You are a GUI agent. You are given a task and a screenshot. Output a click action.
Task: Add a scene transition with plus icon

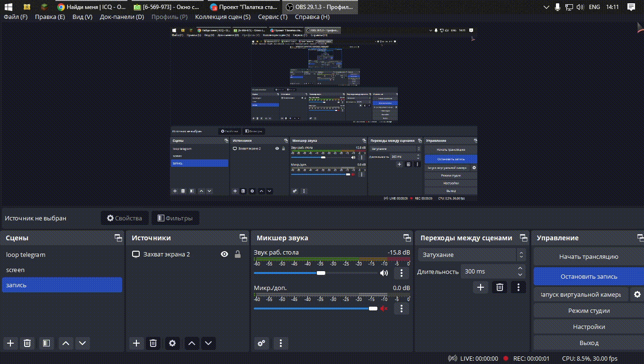(481, 287)
